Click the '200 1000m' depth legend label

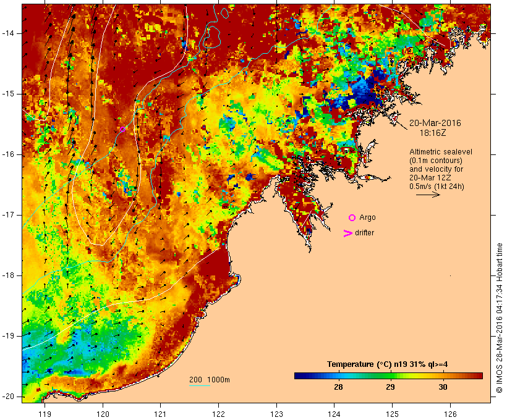click(210, 380)
